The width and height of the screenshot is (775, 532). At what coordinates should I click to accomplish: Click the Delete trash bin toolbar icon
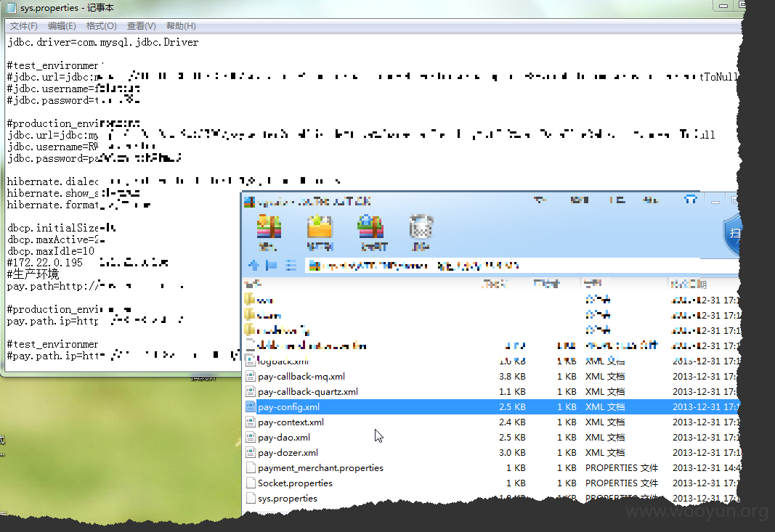[421, 233]
